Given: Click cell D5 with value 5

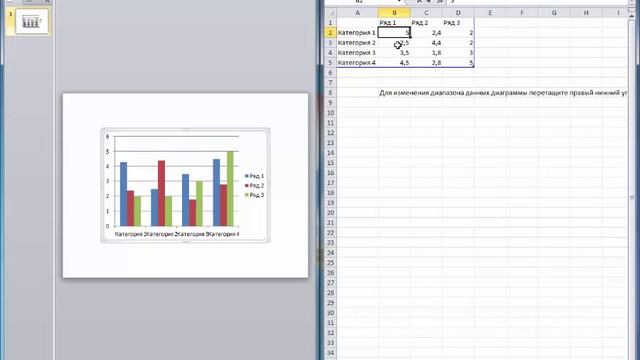Looking at the screenshot, I should (x=458, y=62).
